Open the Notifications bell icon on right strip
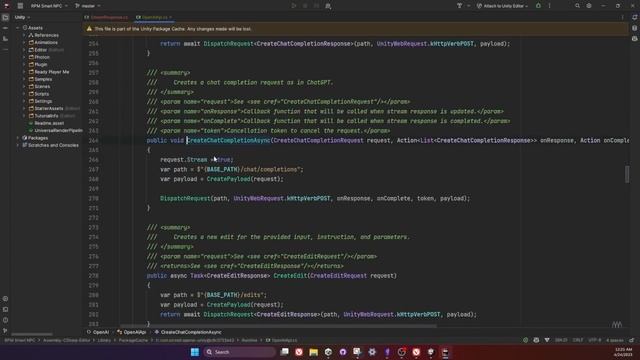Screen dimensions: 640x360 click(x=635, y=18)
